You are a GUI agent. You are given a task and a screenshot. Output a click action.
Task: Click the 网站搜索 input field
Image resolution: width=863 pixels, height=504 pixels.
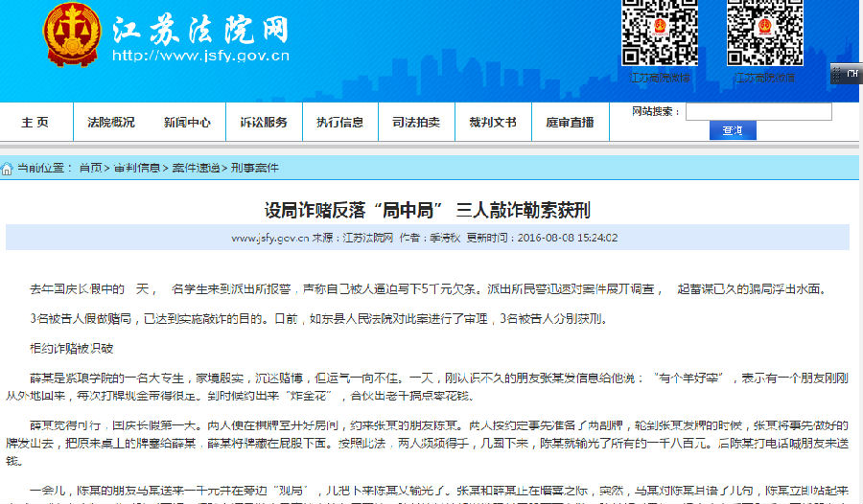point(758,112)
